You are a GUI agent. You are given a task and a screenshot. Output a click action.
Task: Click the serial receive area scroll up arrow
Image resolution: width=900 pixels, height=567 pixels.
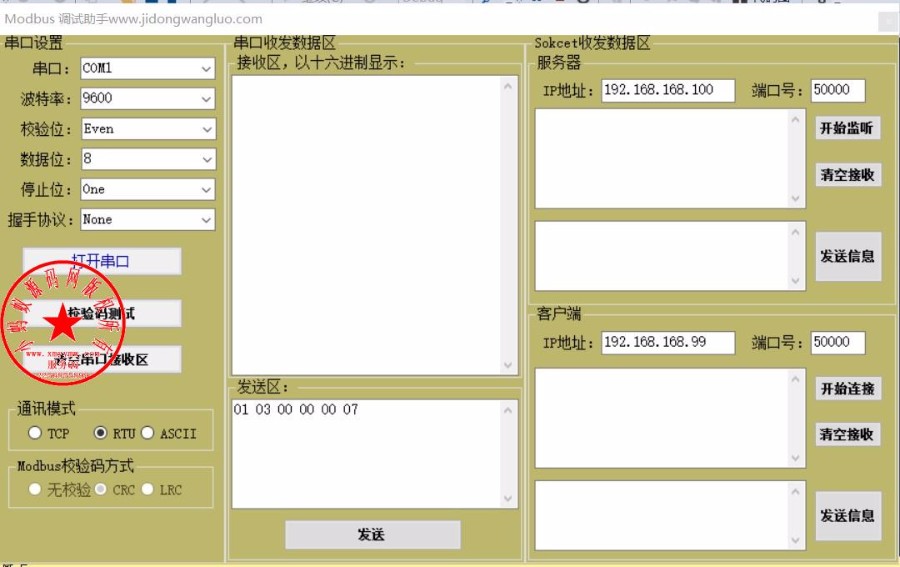click(507, 86)
